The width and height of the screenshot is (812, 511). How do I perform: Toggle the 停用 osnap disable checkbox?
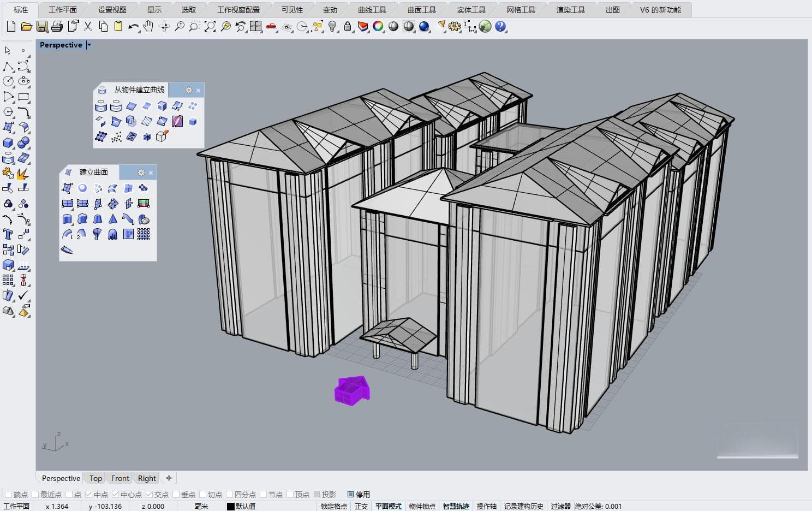point(350,494)
